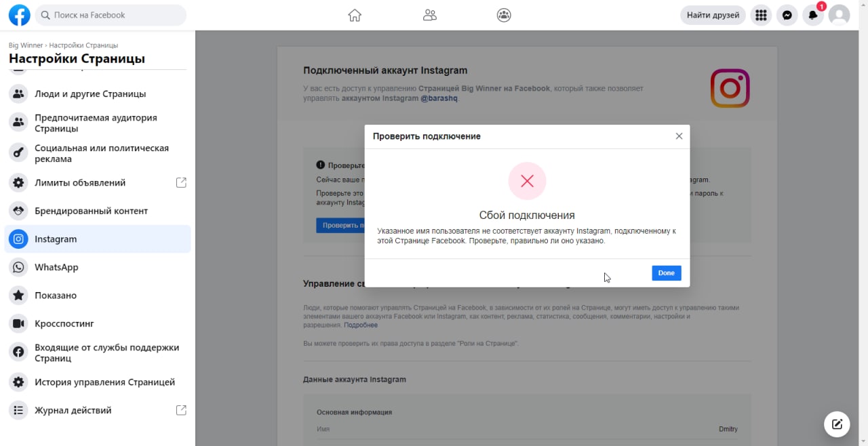Viewport: 868px width, 446px height.
Task: Click the video camera icon for Кросспостинг
Action: [19, 323]
